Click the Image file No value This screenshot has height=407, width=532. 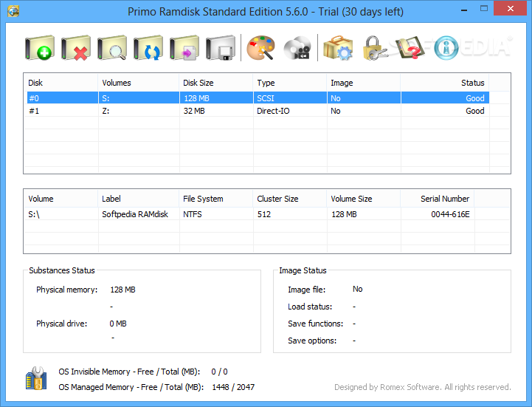358,289
